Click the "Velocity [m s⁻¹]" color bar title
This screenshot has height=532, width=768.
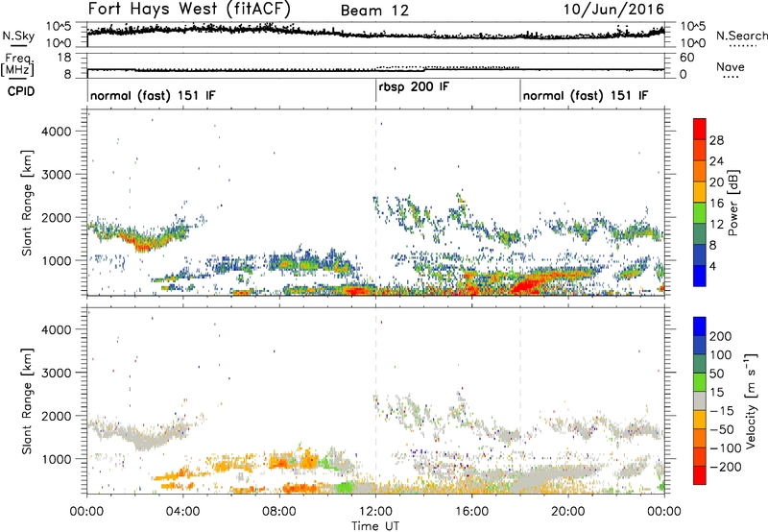(x=751, y=400)
